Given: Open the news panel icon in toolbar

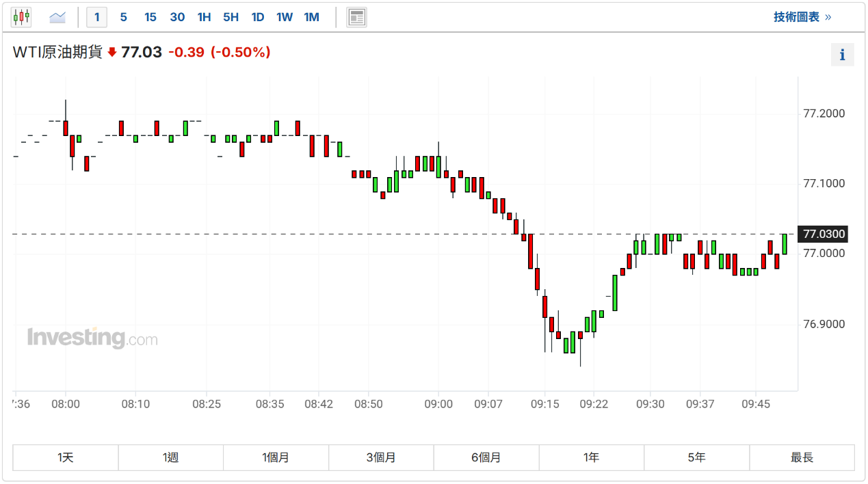Looking at the screenshot, I should 356,17.
